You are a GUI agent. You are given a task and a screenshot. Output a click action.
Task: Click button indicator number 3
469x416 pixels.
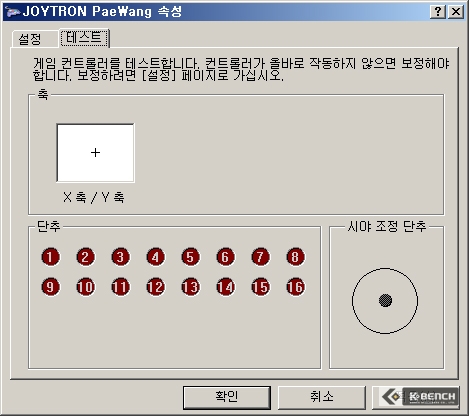pyautogui.click(x=121, y=257)
